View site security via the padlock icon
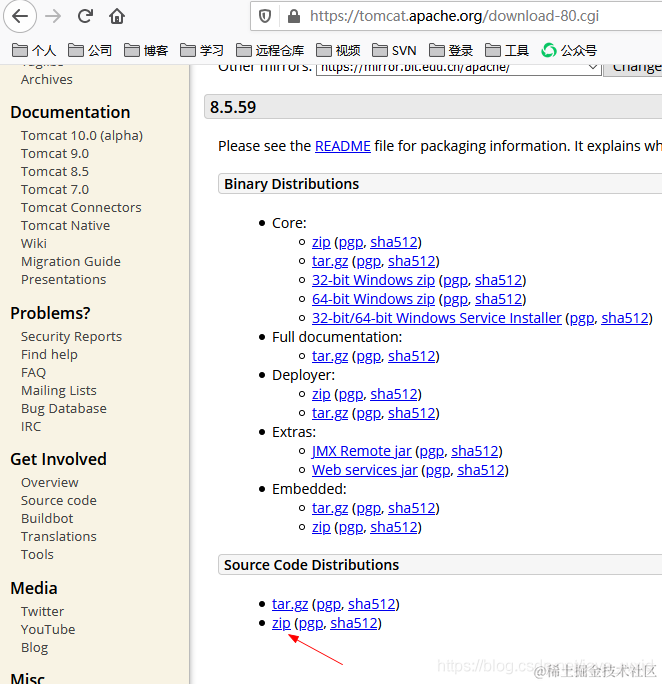 click(x=294, y=16)
